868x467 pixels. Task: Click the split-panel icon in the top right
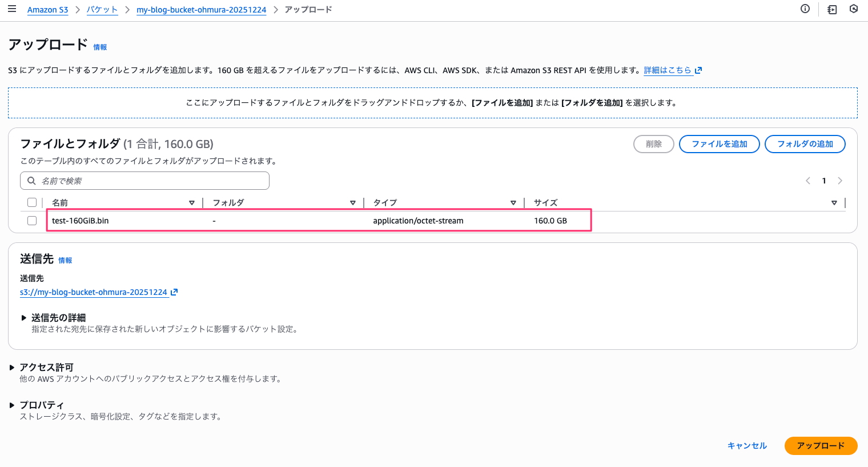[x=831, y=9]
